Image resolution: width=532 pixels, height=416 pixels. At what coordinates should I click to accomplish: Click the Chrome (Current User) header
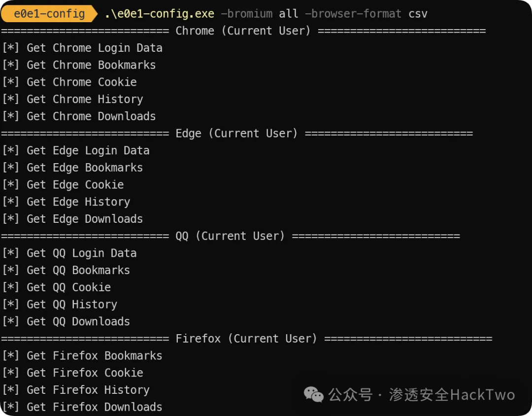point(243,31)
